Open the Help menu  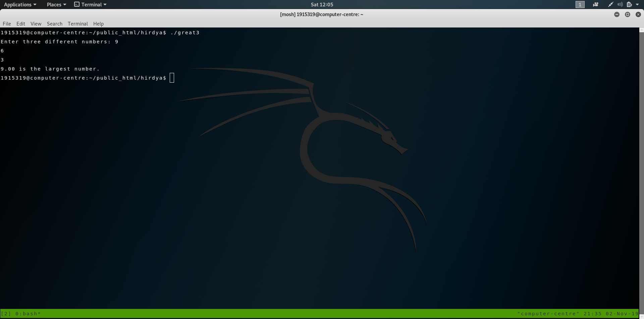pos(98,24)
